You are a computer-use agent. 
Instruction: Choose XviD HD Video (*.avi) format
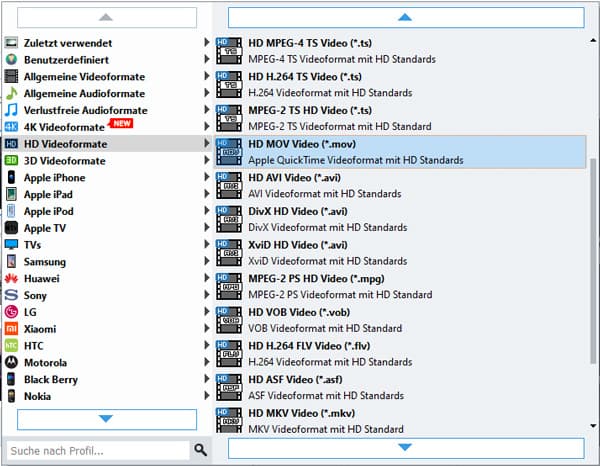click(400, 253)
